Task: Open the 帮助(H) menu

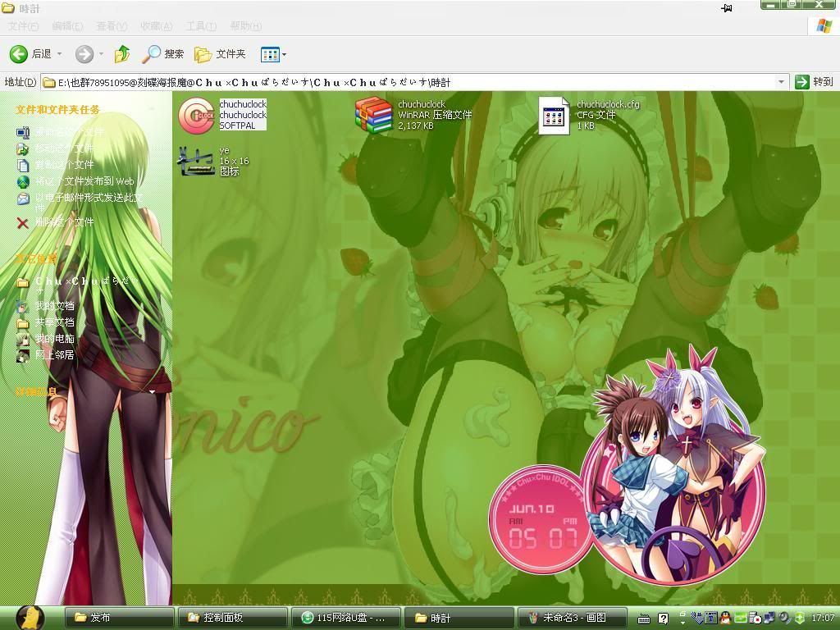Action: point(246,25)
